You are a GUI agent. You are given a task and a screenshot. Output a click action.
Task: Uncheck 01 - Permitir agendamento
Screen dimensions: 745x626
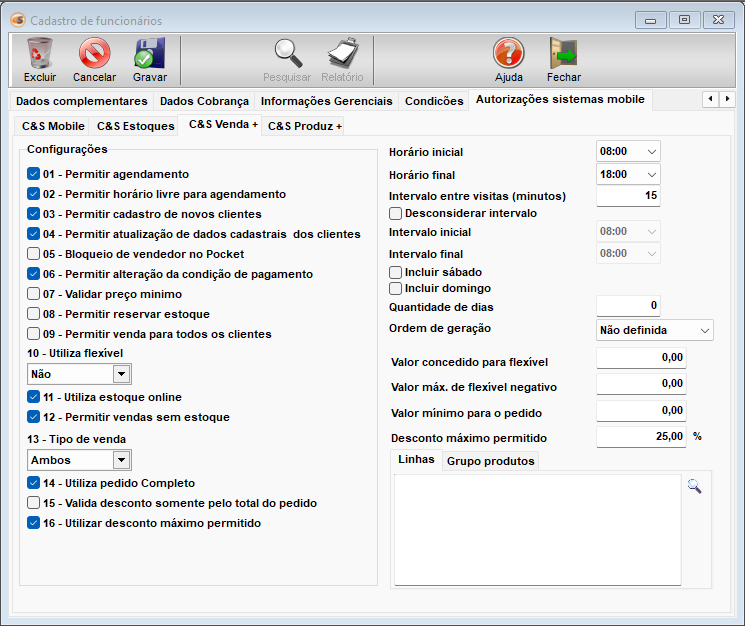(x=33, y=174)
